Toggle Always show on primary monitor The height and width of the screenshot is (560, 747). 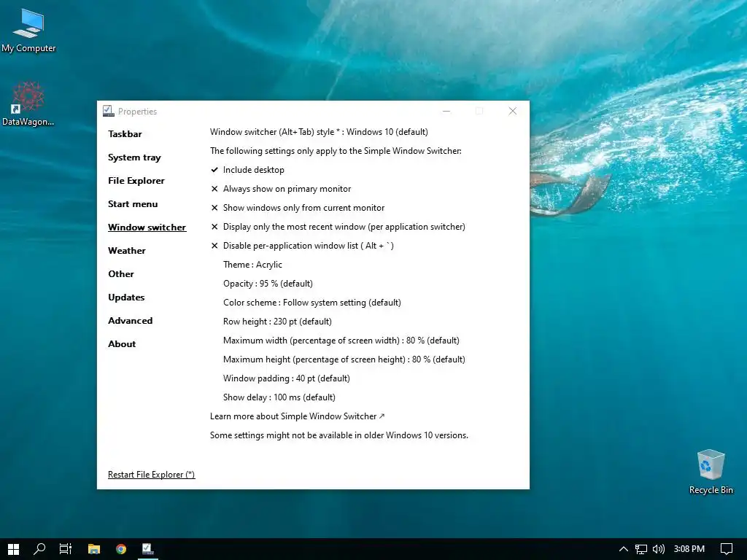coord(281,189)
